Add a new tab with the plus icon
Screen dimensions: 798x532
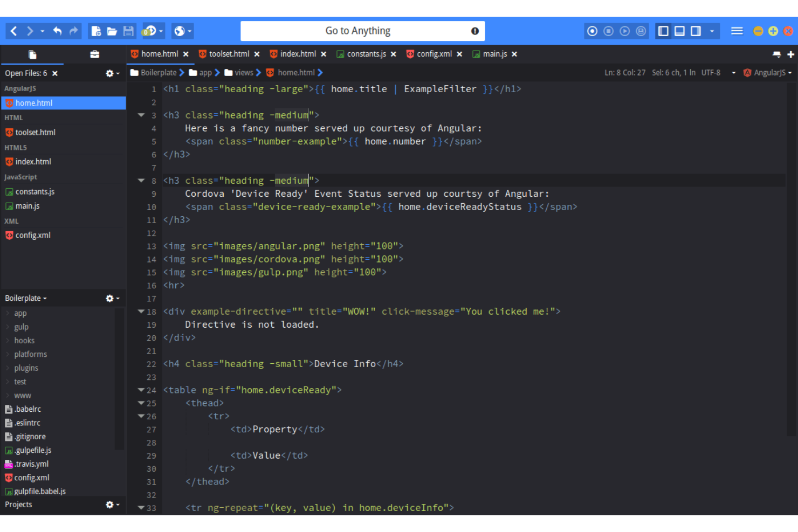(790, 54)
